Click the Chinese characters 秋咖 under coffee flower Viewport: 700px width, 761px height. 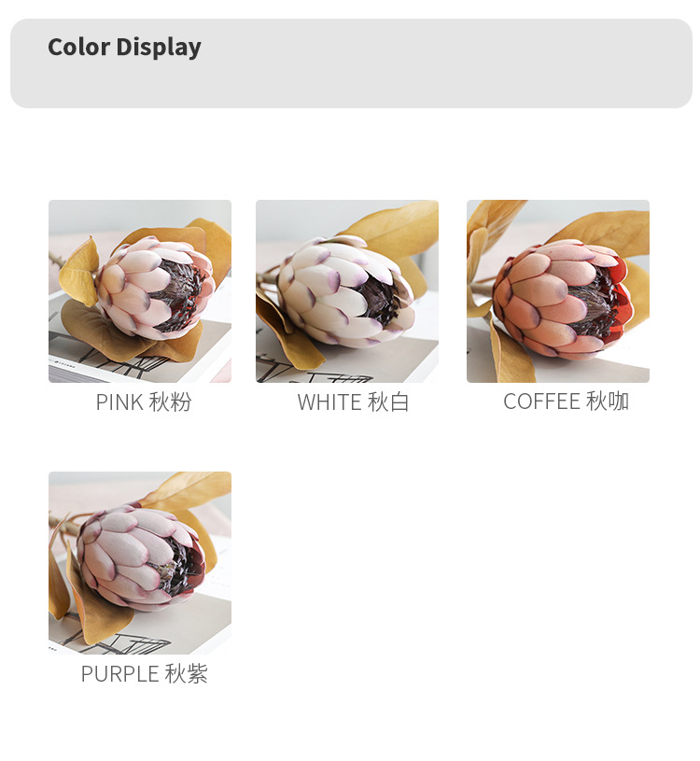608,402
